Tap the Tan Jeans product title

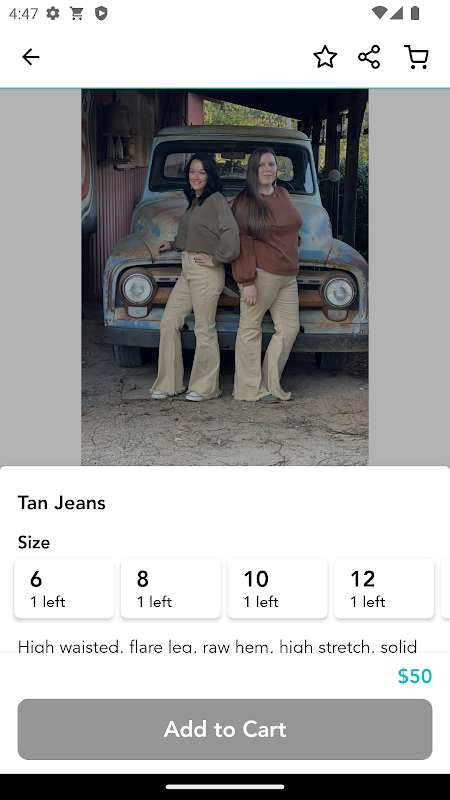(62, 503)
